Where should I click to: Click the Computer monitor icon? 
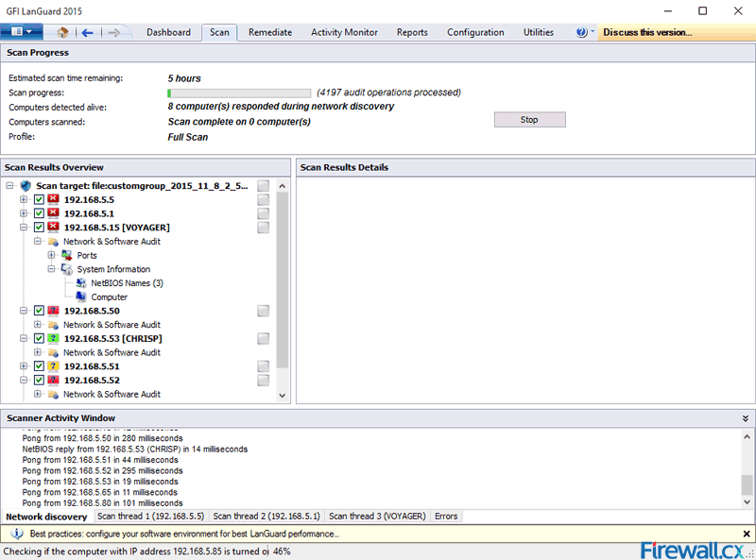tap(81, 297)
